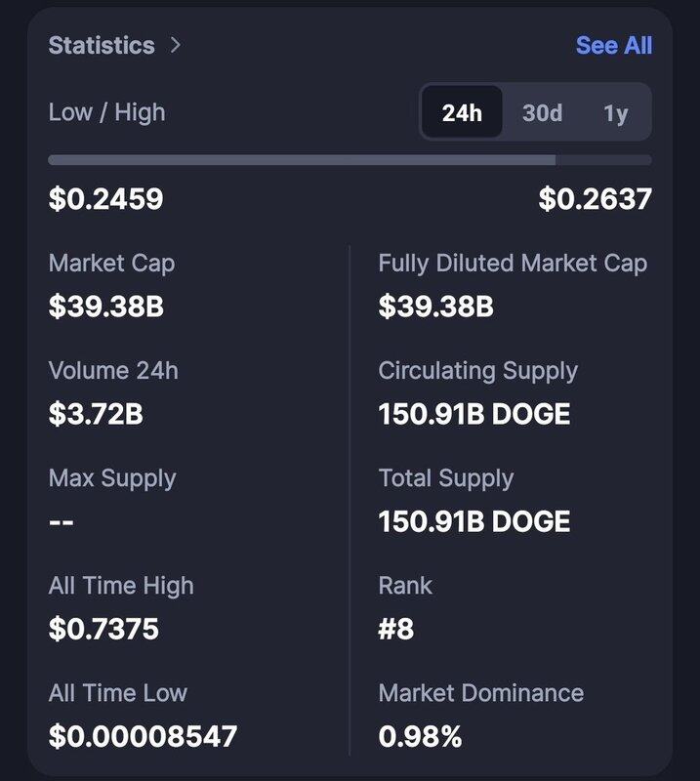Open the See All link
This screenshot has width=700, height=781.
(614, 45)
